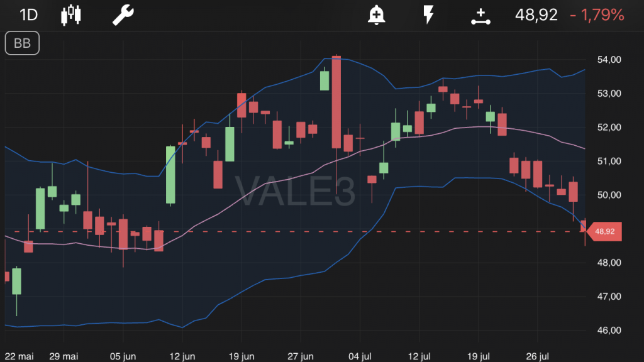Tap the 27 jun date label

tap(300, 356)
